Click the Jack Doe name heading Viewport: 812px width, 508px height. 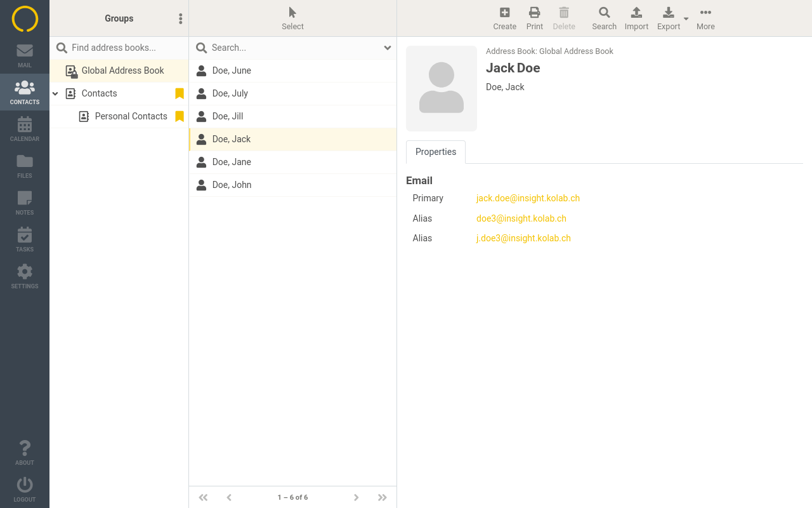point(513,68)
